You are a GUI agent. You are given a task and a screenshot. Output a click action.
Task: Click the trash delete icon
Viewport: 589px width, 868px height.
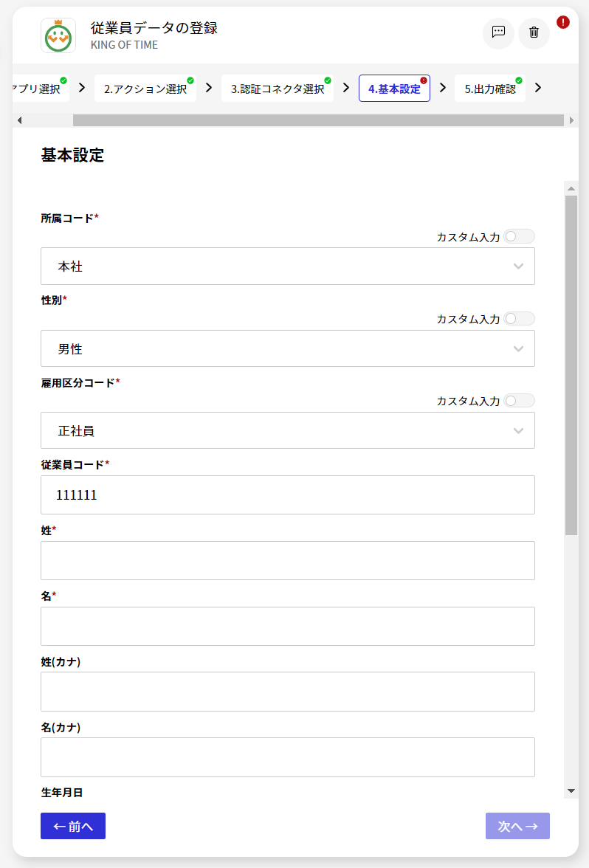534,33
